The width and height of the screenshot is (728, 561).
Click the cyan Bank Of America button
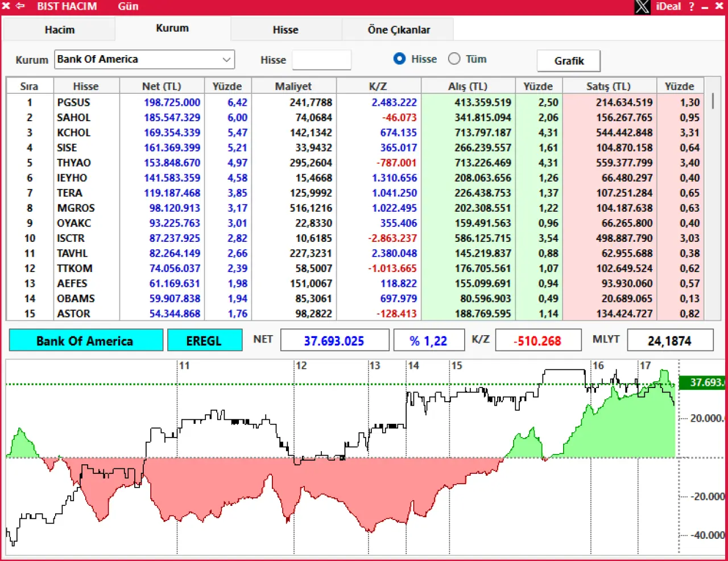coord(85,341)
